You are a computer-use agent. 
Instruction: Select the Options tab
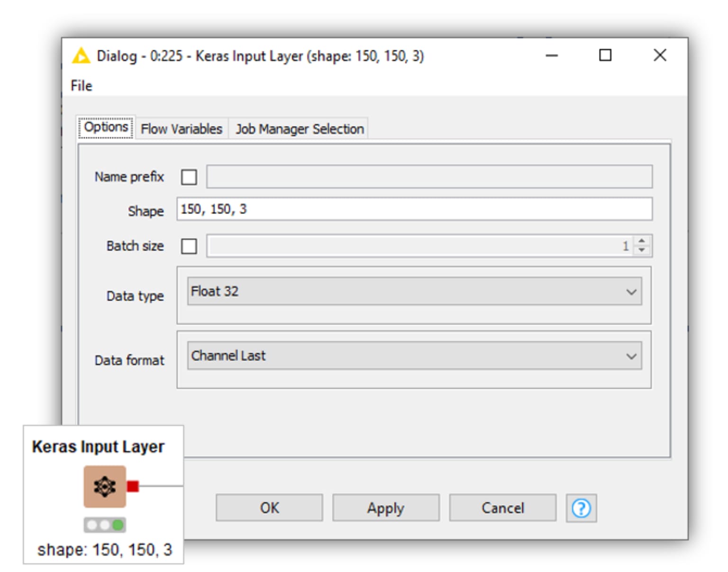click(x=106, y=127)
